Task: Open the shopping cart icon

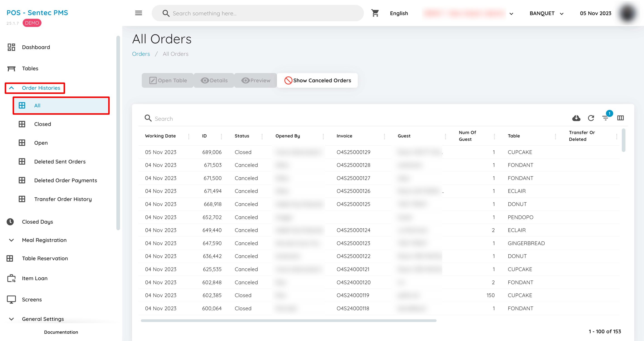Action: 375,13
